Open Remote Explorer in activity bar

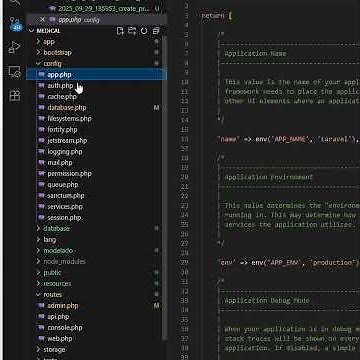point(15,72)
